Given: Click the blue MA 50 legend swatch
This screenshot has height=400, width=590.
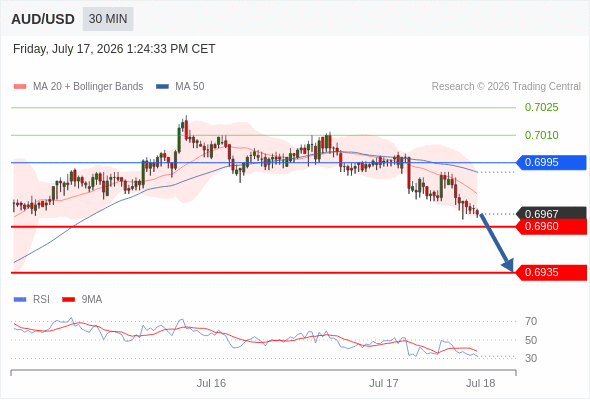Looking at the screenshot, I should [x=162, y=87].
